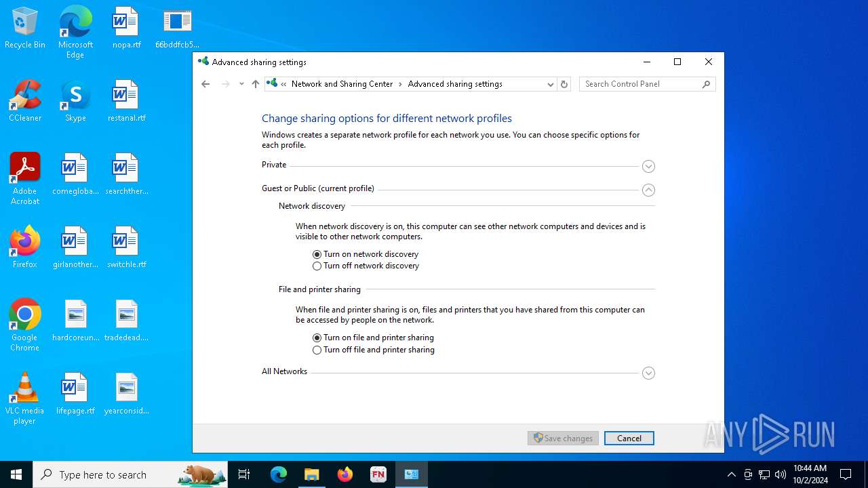The image size is (868, 488).
Task: Click the Control Panel taskbar button
Action: coord(412,474)
